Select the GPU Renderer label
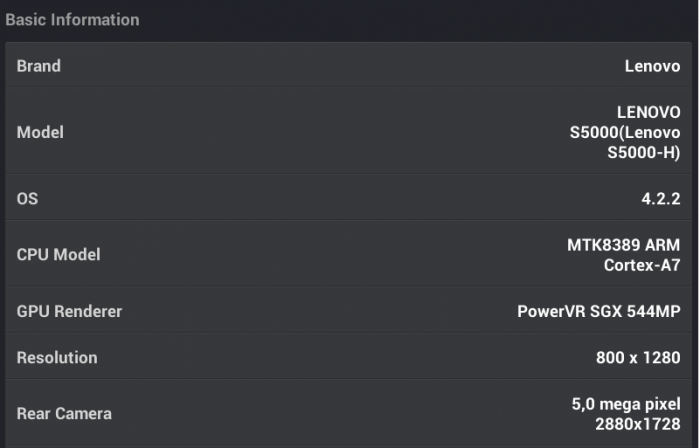700x448 pixels. [69, 311]
